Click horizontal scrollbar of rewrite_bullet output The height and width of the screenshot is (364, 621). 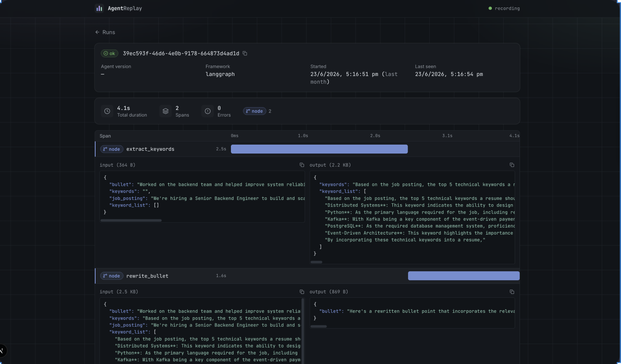click(319, 327)
